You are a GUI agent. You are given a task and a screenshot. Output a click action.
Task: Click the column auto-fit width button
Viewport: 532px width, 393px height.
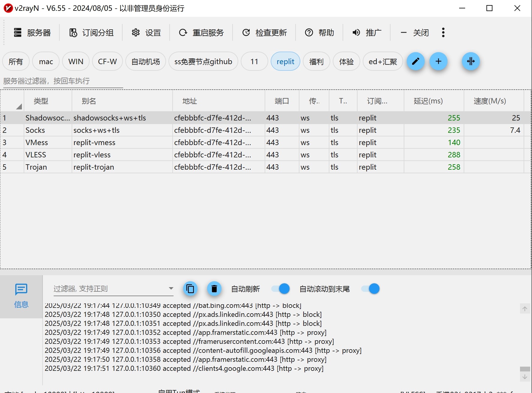pyautogui.click(x=471, y=61)
